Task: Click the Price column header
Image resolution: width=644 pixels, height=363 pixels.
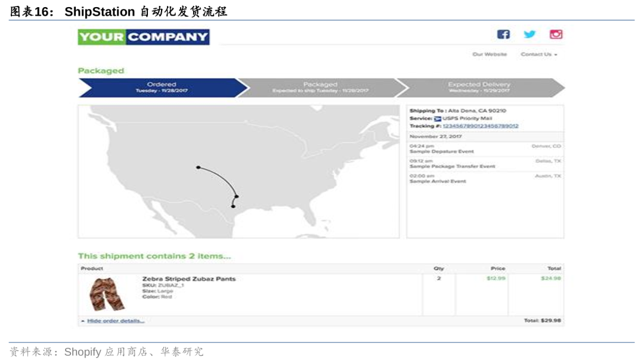Action: click(x=498, y=269)
